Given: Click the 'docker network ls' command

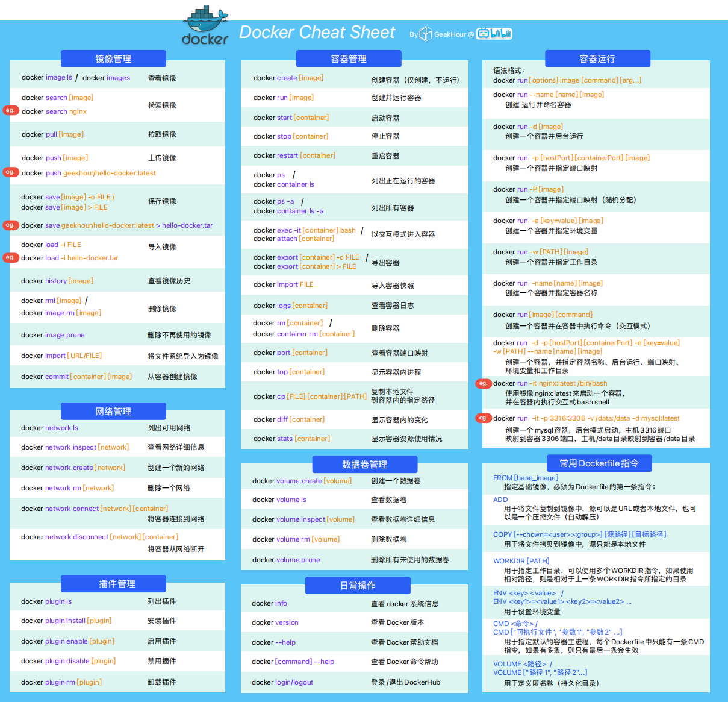Looking at the screenshot, I should tap(49, 428).
